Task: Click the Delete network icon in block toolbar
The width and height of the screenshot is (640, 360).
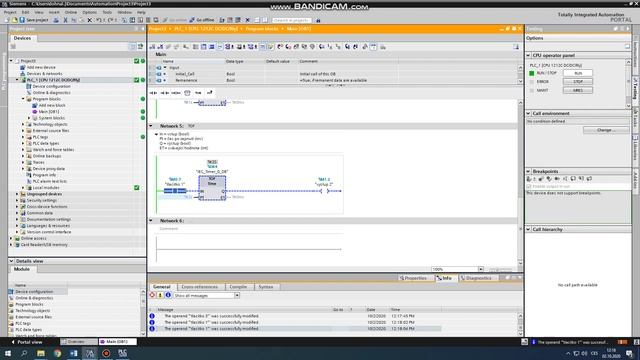Action: [x=160, y=47]
